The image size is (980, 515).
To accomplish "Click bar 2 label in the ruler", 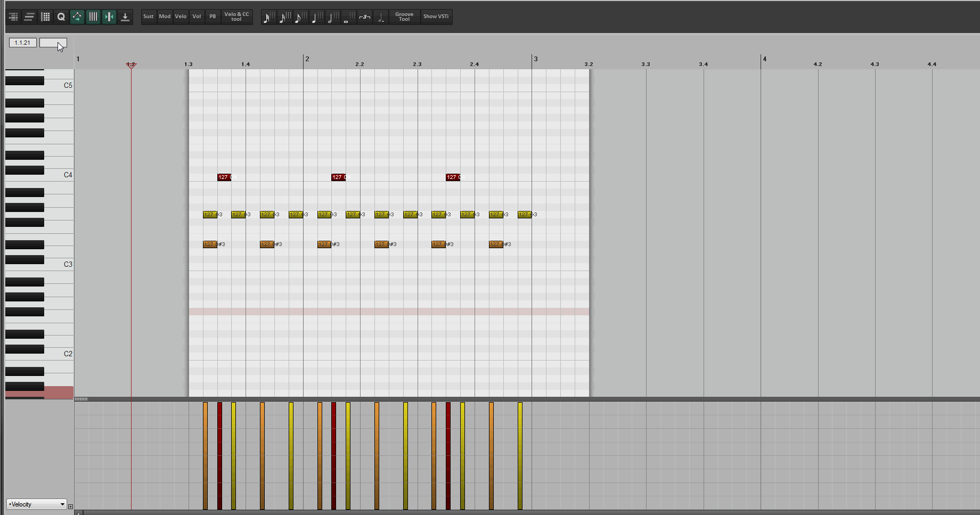I will click(x=307, y=59).
